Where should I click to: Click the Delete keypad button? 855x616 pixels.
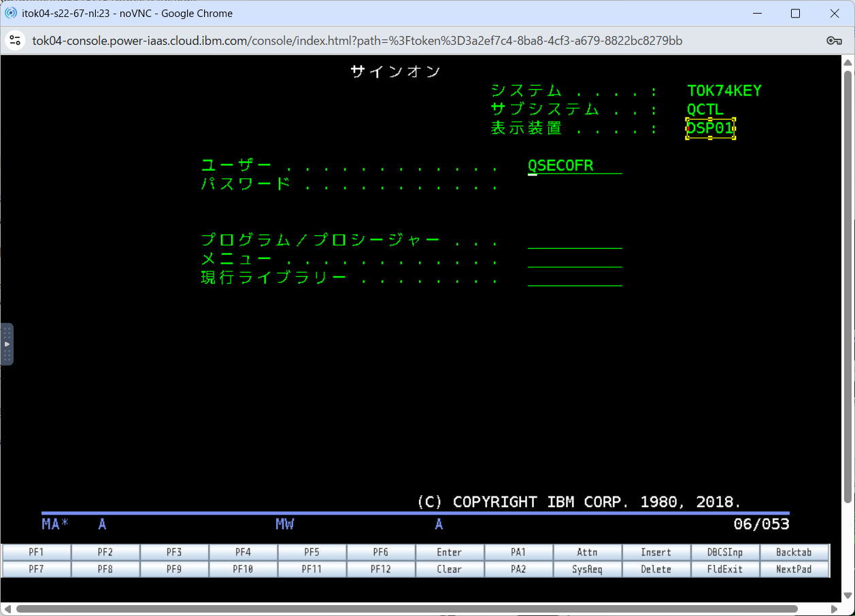click(x=656, y=569)
